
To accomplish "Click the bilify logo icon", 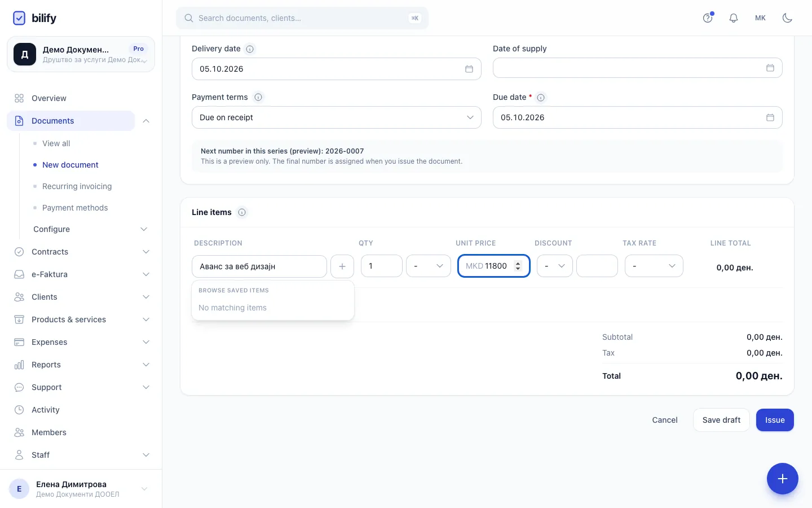I will pyautogui.click(x=19, y=18).
